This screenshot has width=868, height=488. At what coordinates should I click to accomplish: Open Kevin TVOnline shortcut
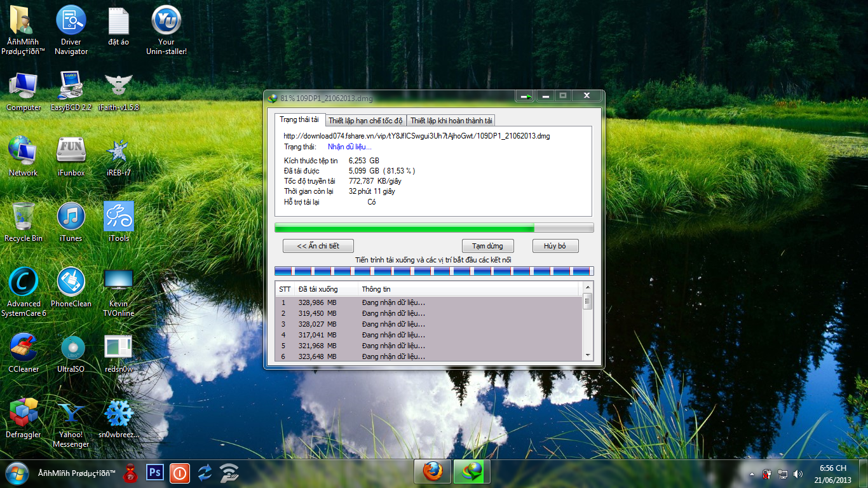119,292
